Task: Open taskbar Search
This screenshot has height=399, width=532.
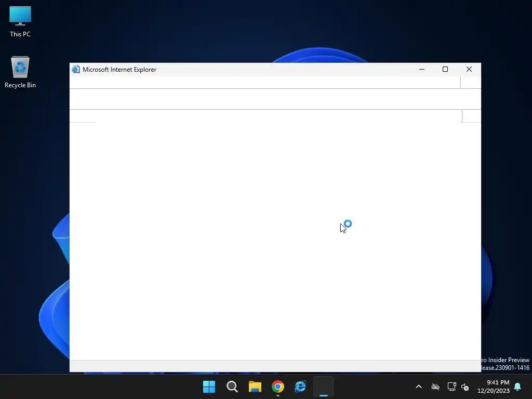Action: (x=232, y=387)
